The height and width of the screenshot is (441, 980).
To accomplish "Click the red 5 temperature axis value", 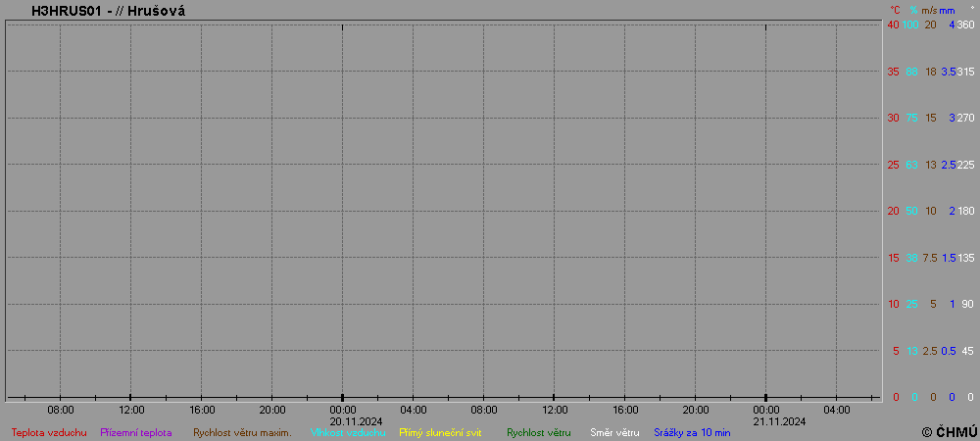I will (895, 351).
